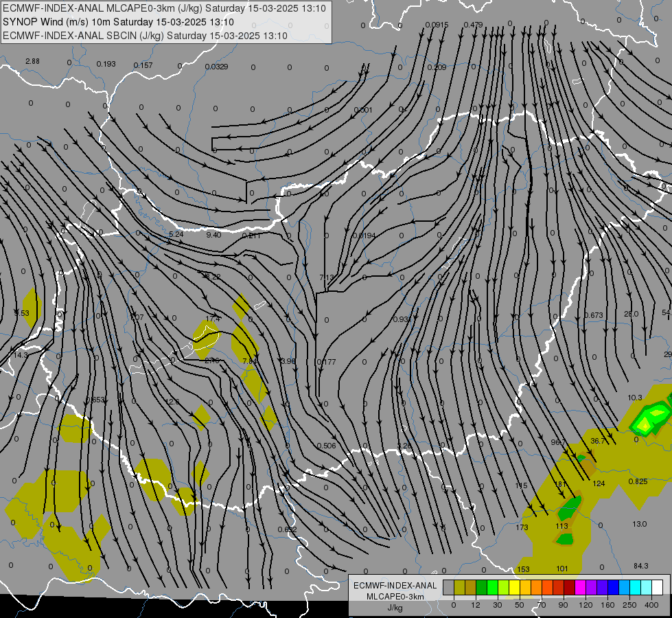
Task: Click the map value 0.157
Action: (143, 65)
